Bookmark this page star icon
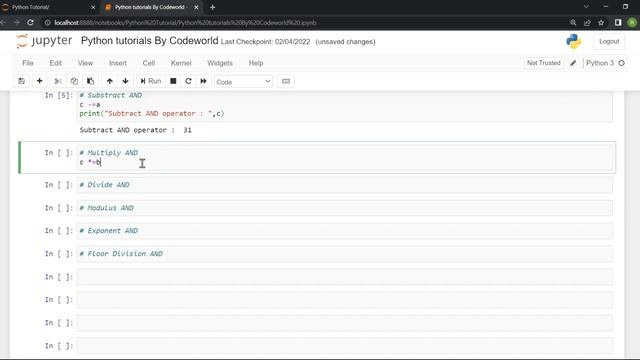 601,23
